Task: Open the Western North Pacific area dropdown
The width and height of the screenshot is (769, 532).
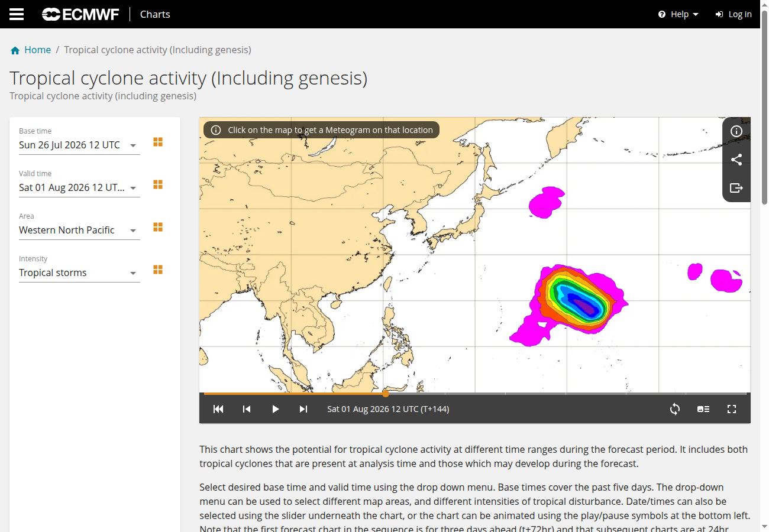Action: pos(79,230)
